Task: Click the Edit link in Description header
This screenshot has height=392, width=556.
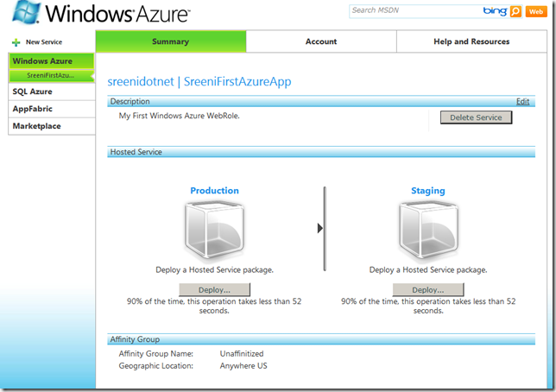Action: pyautogui.click(x=522, y=101)
